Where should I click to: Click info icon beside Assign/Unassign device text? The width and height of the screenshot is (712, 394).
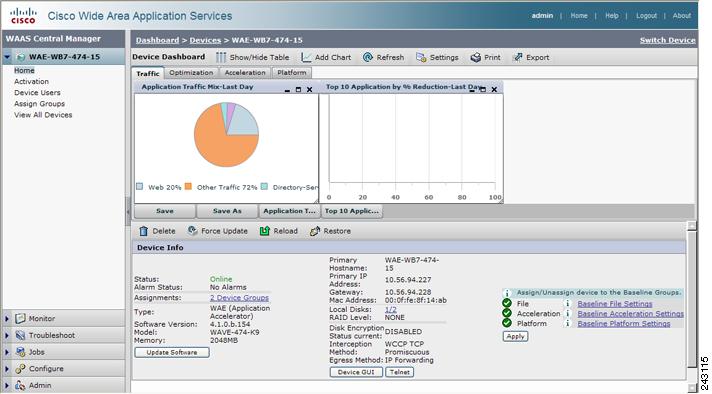tap(508, 293)
